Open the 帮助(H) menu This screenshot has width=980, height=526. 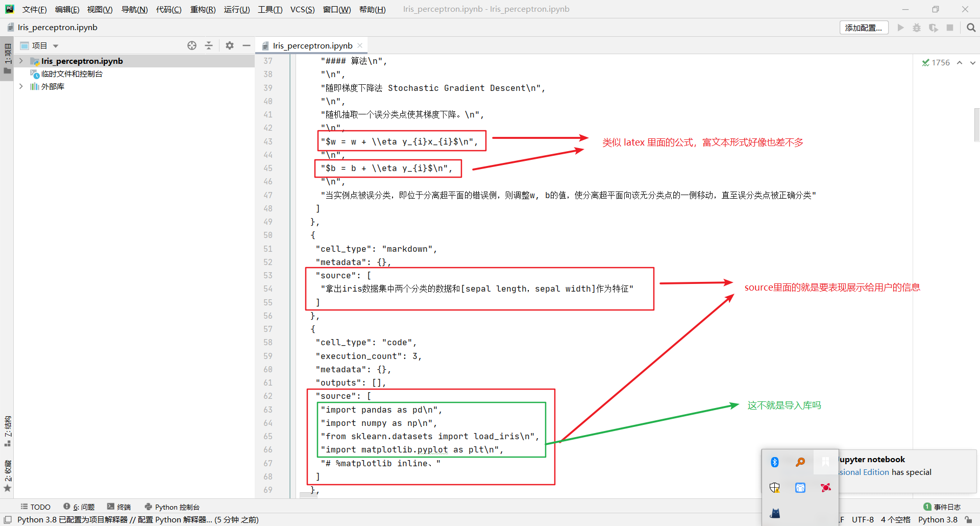(372, 9)
